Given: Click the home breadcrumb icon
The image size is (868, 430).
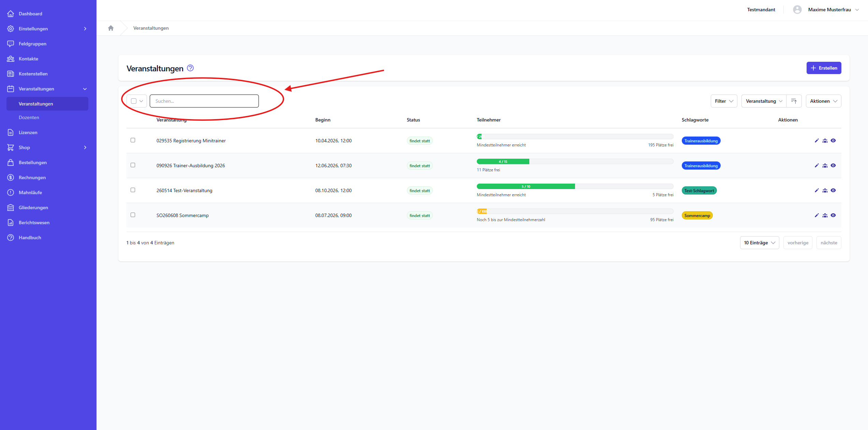Looking at the screenshot, I should point(111,28).
